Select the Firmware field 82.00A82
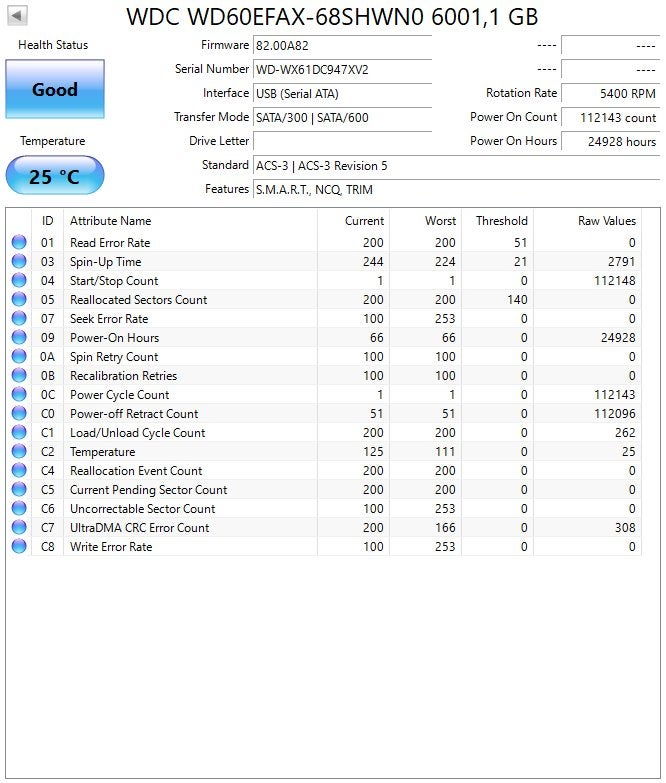The width and height of the screenshot is (666, 783). tap(342, 45)
